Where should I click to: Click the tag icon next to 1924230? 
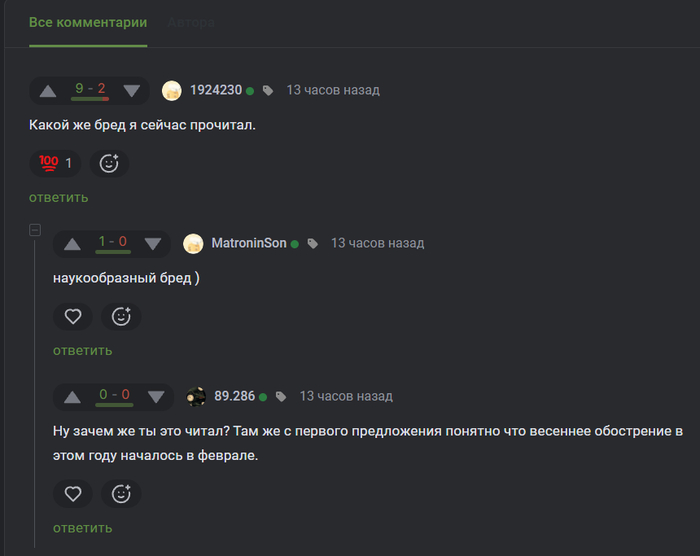(x=268, y=91)
